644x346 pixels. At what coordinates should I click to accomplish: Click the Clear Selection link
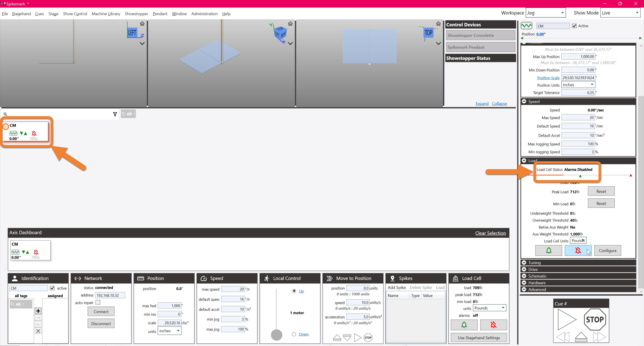490,233
